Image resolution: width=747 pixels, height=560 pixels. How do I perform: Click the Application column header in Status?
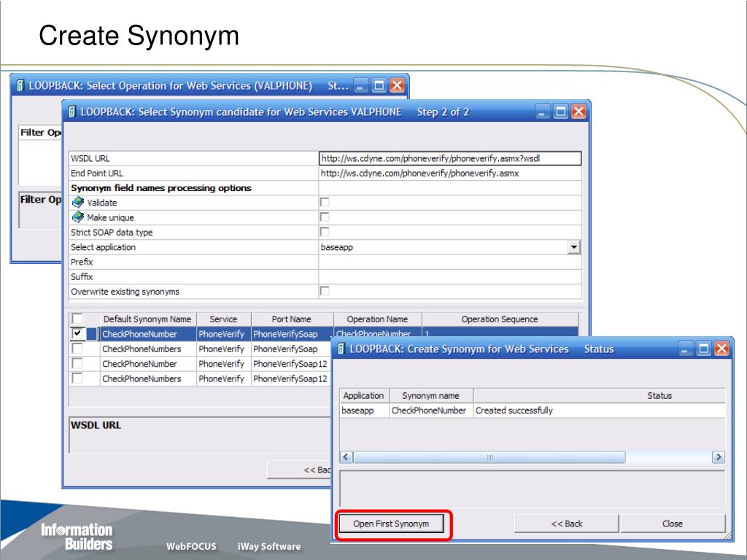(363, 396)
